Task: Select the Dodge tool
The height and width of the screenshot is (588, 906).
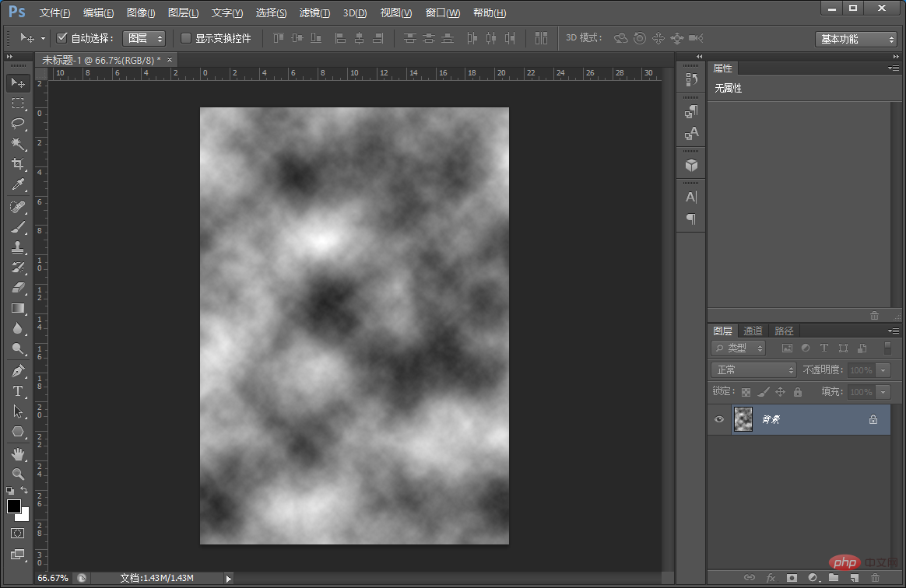Action: pos(18,348)
